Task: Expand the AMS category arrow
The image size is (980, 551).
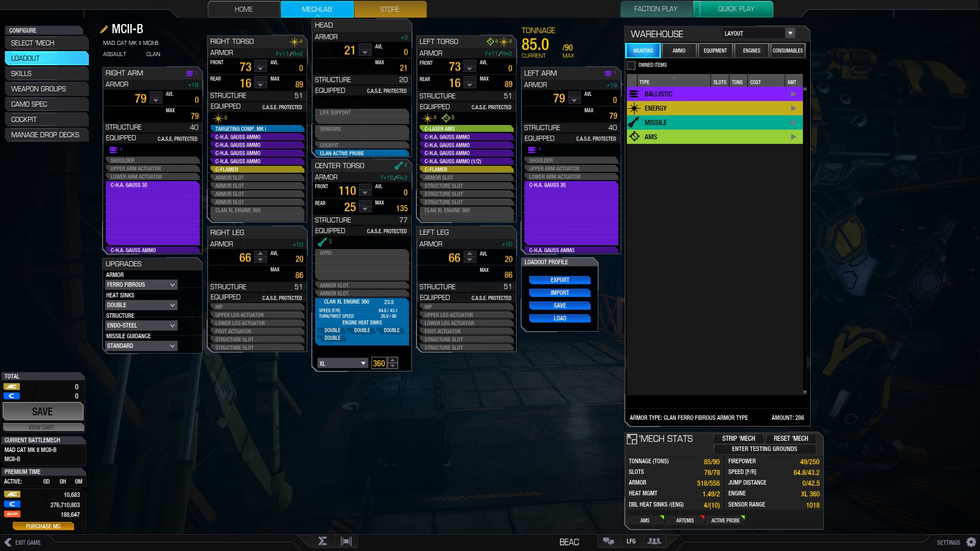Action: 793,137
